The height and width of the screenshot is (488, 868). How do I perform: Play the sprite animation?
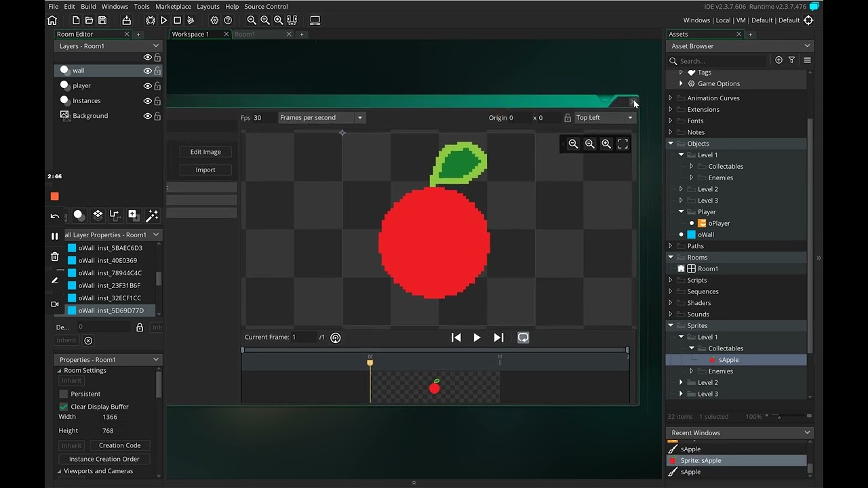click(477, 338)
